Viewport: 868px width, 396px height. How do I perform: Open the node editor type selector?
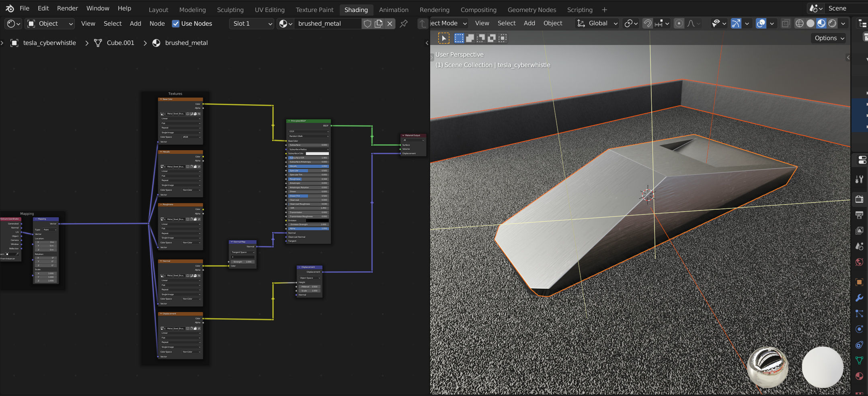(x=14, y=24)
